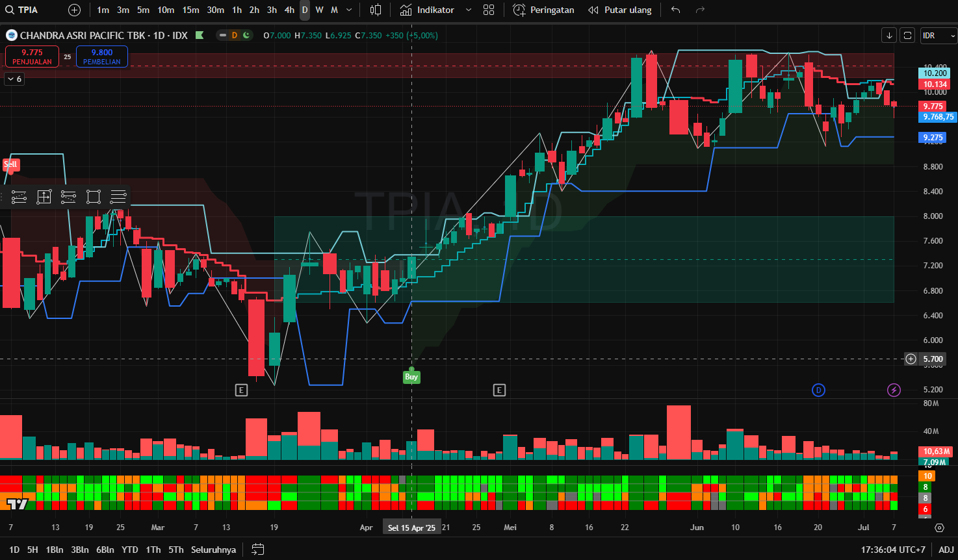Select the 10m timeframe
This screenshot has height=560, width=958.
(x=166, y=10)
